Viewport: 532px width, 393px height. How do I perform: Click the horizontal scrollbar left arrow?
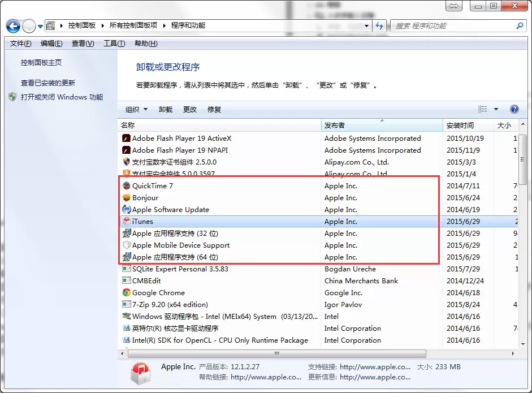pyautogui.click(x=123, y=353)
